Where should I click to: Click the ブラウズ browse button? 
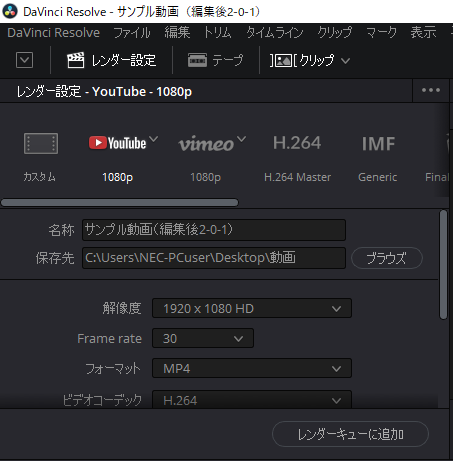point(387,258)
